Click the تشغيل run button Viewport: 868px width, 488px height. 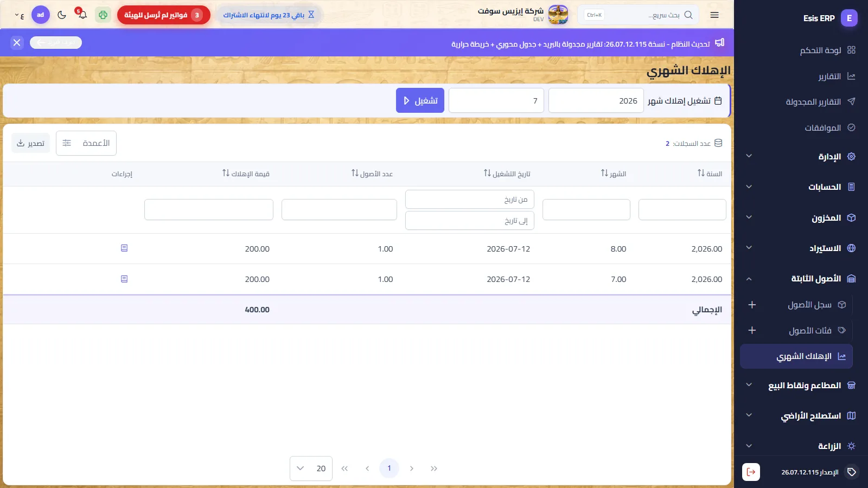[x=420, y=101]
